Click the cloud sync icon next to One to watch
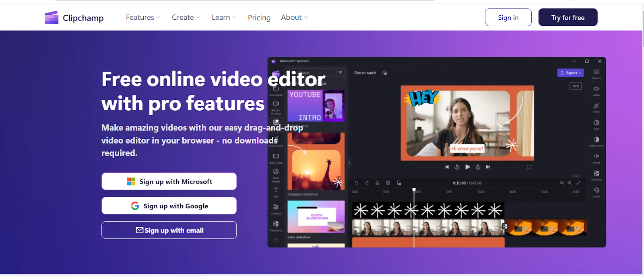The image size is (644, 276). point(384,73)
